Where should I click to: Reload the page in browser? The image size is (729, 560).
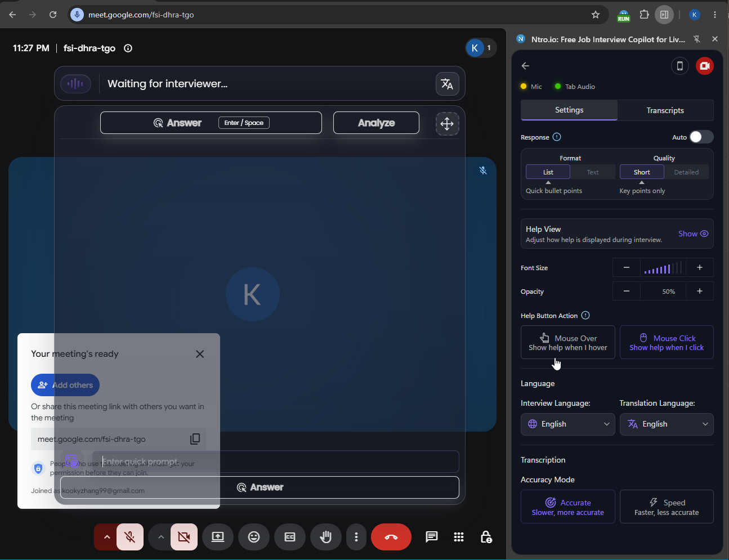click(53, 15)
